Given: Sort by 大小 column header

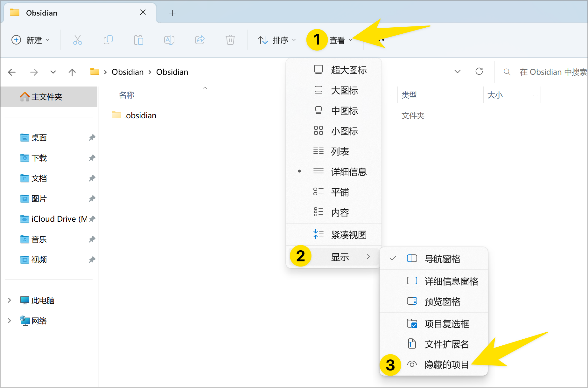Looking at the screenshot, I should tap(495, 95).
